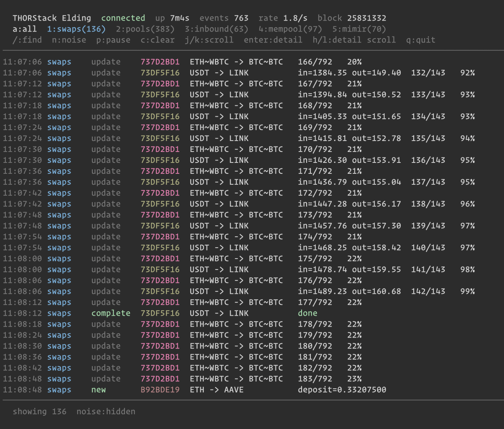Viewport: 504px width, 429px height.
Task: Open the 2:pools(383) tab
Action: point(145,29)
